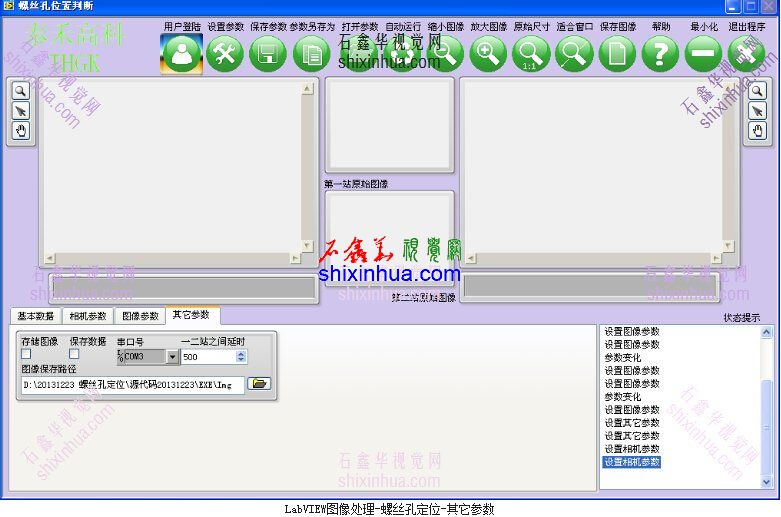781x517 pixels.
Task: Browse folder for 图像保存路径
Action: pyautogui.click(x=259, y=384)
